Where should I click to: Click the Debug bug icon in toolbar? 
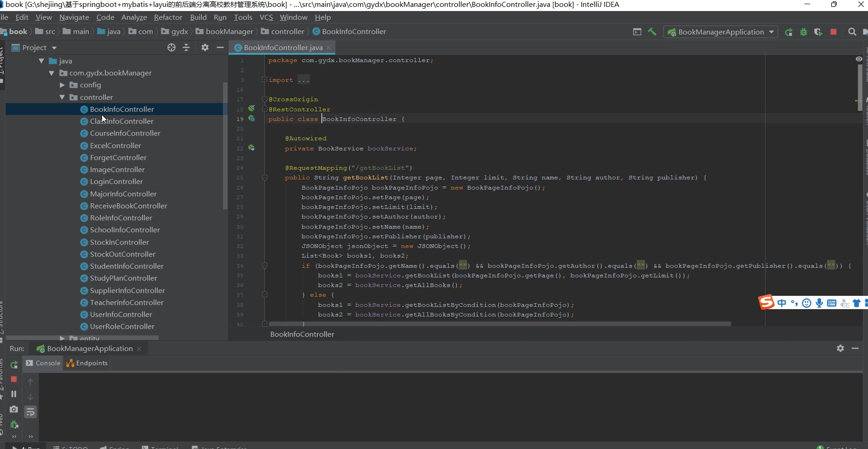pyautogui.click(x=804, y=32)
